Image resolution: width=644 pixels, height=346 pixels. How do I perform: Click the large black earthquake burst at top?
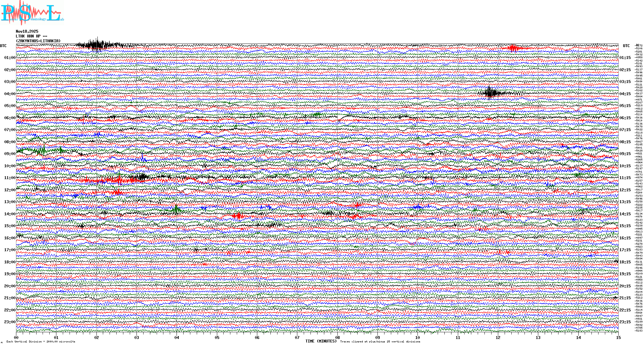pos(97,45)
